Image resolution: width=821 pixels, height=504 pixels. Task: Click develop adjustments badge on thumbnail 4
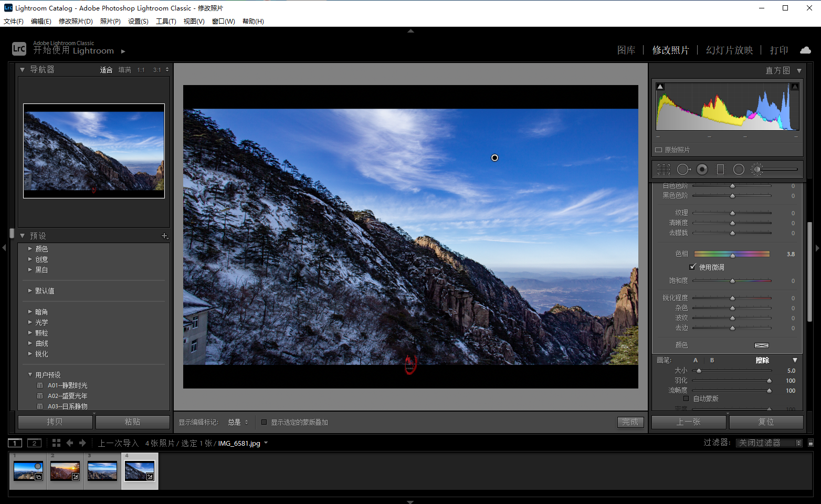coord(150,477)
